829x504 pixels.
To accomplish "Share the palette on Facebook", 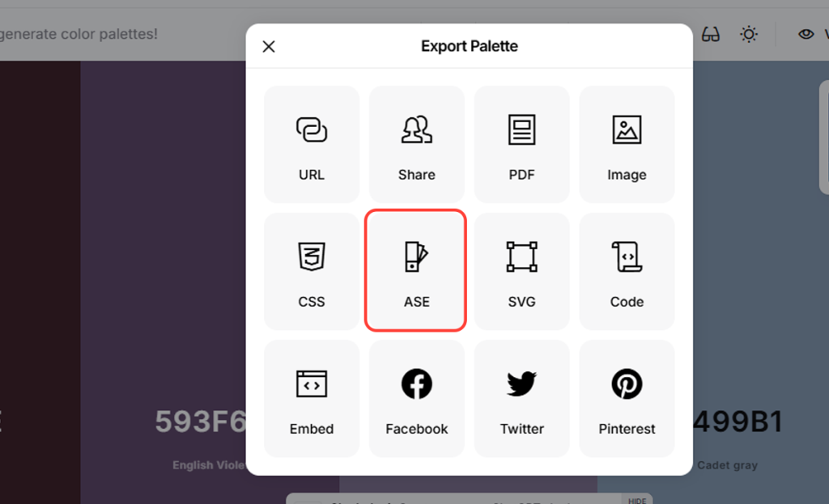I will [417, 398].
